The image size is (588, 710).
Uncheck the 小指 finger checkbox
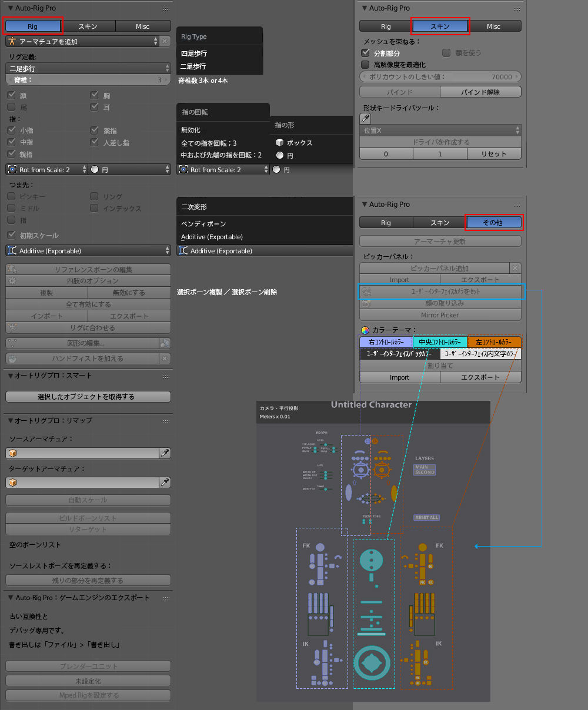click(x=11, y=130)
